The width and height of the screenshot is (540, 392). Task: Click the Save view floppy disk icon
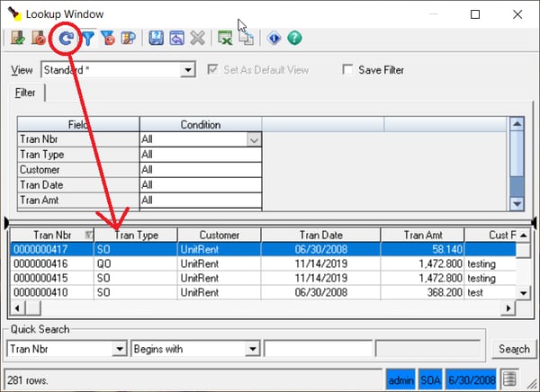(156, 39)
